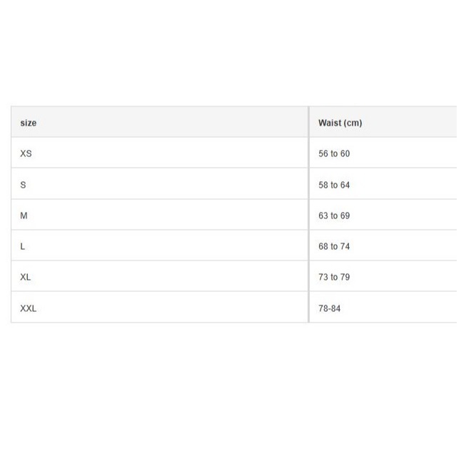Click the number 63 in M waist range

(323, 216)
